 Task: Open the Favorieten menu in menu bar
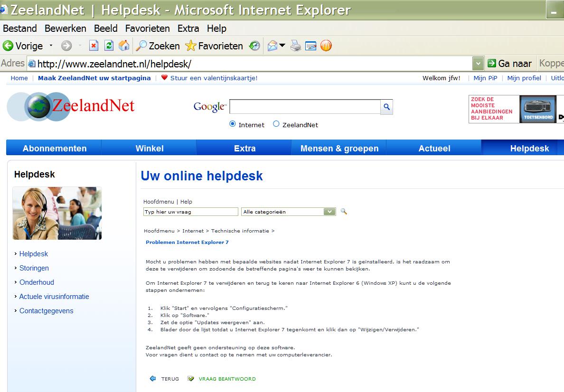148,28
